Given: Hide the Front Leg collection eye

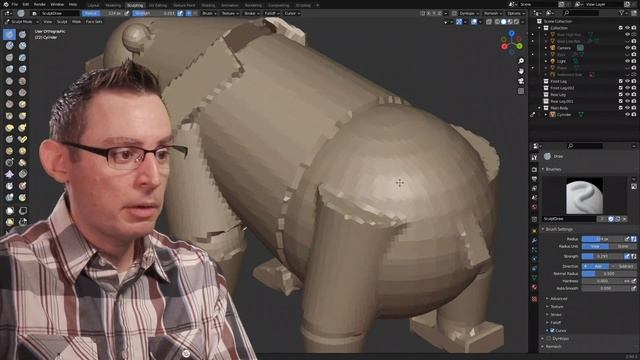Looking at the screenshot, I should coord(627,81).
